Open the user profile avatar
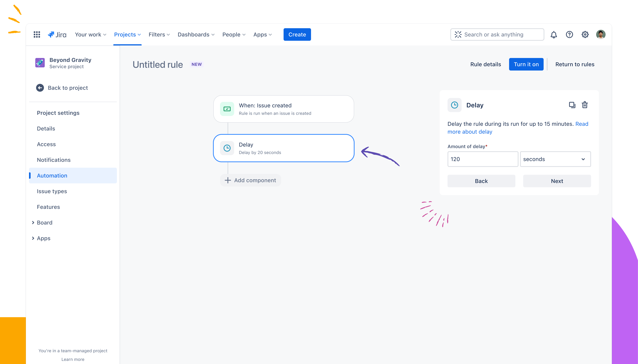 tap(600, 34)
